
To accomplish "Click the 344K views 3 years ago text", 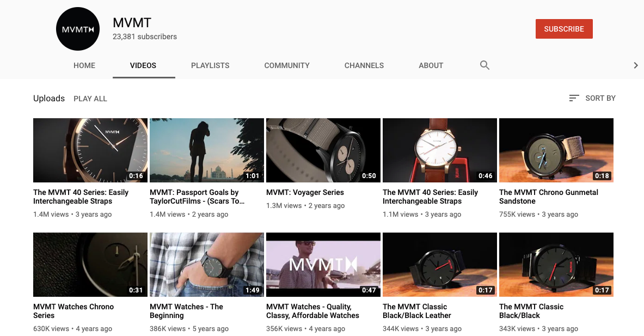I will (422, 328).
